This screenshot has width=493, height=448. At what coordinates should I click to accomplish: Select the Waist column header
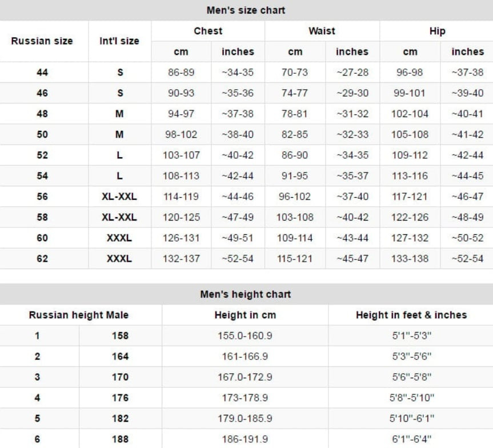click(322, 31)
